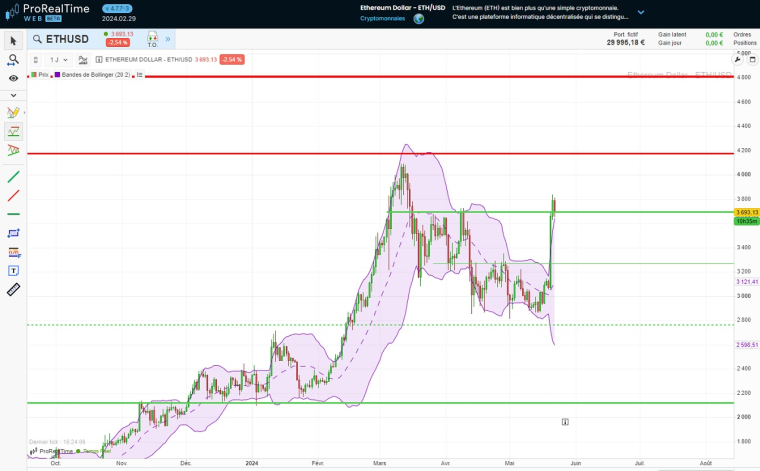The image size is (760, 471).
Task: Activate the zoom magnifier tool
Action: [13, 59]
